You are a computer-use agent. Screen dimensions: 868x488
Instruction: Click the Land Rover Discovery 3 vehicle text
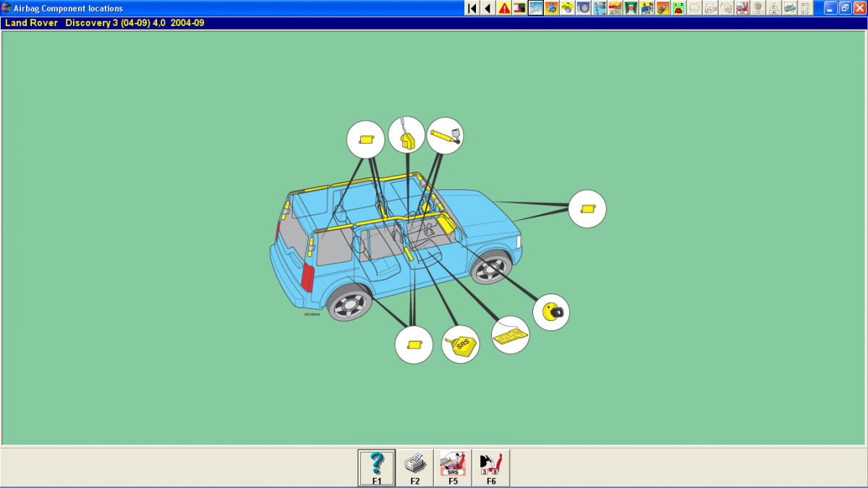pos(105,22)
